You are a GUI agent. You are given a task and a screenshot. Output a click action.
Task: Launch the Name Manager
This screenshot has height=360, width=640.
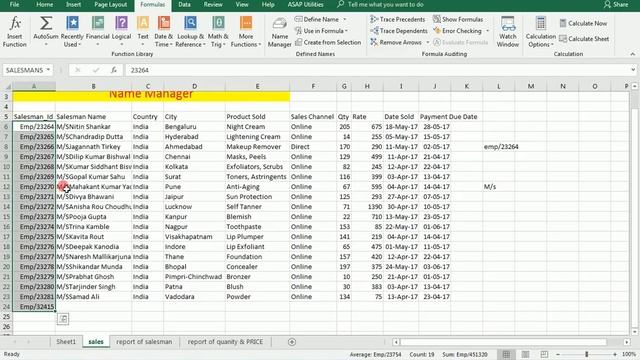point(280,32)
